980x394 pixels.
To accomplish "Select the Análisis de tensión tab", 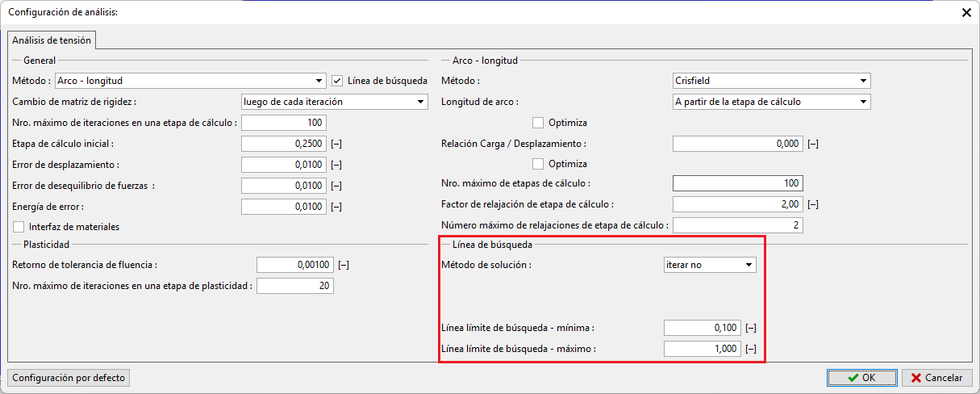I will 52,40.
